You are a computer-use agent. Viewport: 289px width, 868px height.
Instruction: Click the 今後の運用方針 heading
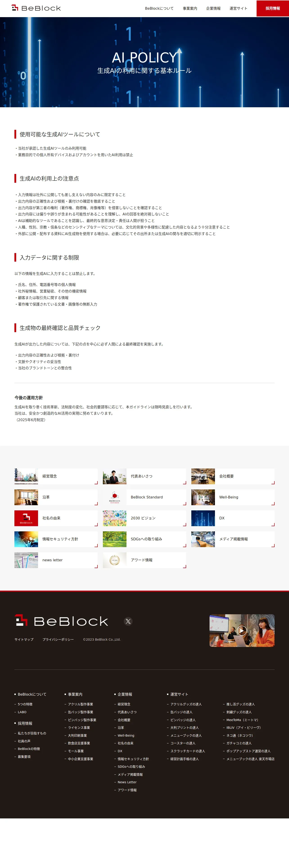pos(29,398)
